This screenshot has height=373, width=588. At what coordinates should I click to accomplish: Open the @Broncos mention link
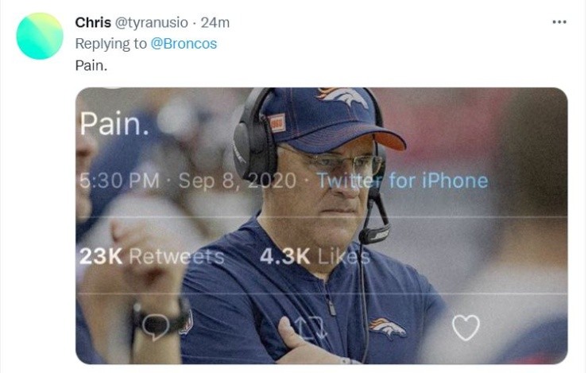pyautogui.click(x=184, y=44)
